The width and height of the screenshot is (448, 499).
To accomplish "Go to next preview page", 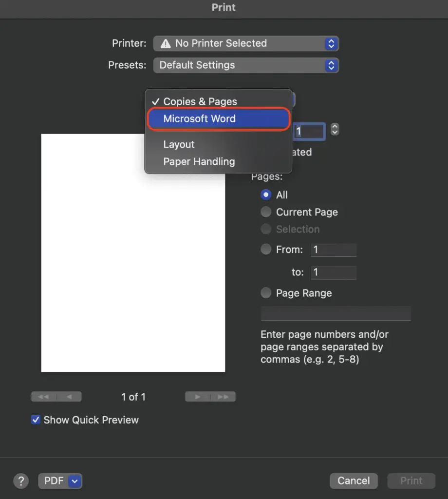I will 197,397.
